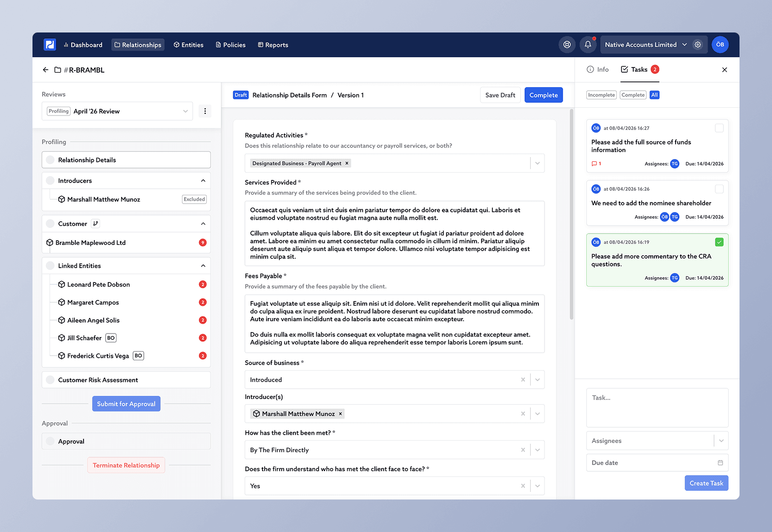
Task: Click Create Task button
Action: coord(707,483)
